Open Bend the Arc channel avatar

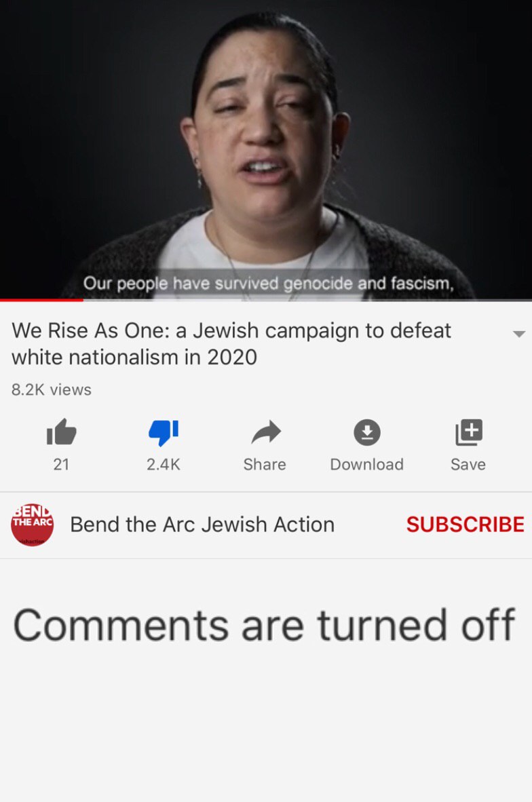point(32,524)
